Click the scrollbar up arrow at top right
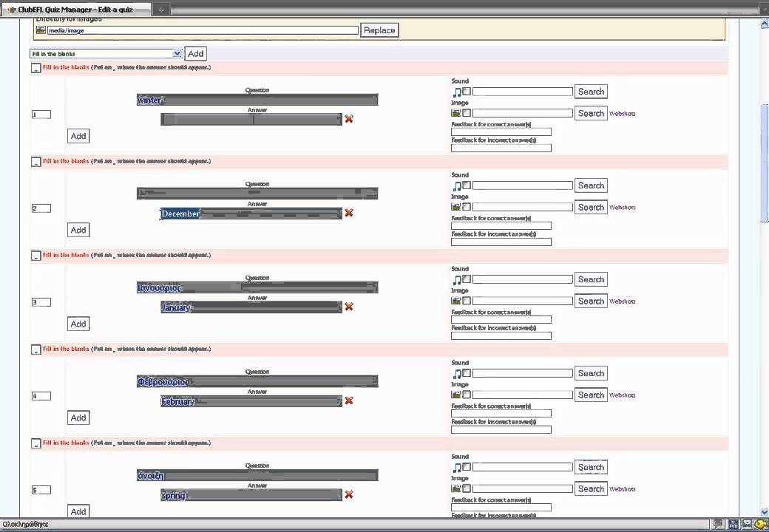Viewport: 769px width, 532px height. 764,22
